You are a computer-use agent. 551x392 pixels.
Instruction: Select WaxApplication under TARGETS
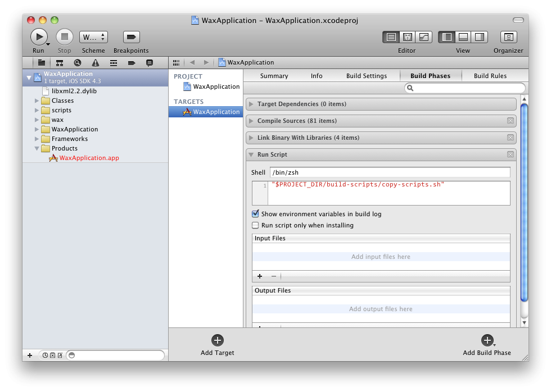[x=206, y=112]
